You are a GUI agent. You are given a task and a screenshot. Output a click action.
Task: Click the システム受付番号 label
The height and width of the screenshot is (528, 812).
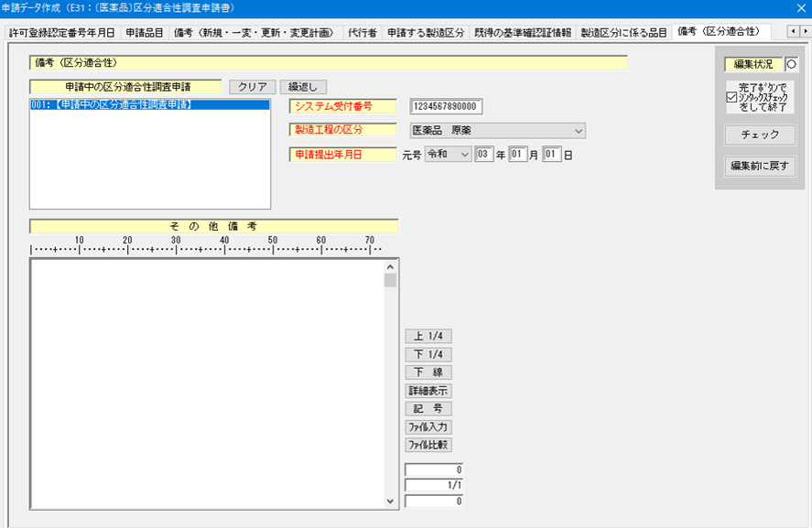(x=342, y=106)
